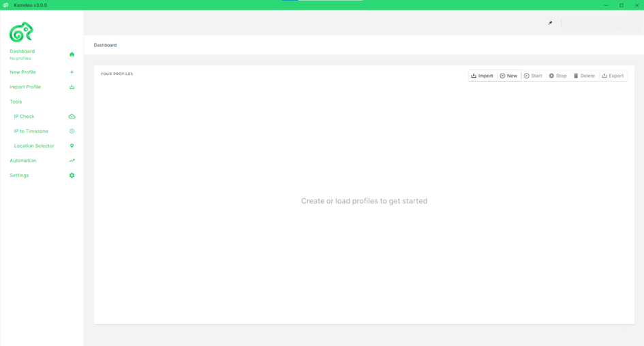Image resolution: width=644 pixels, height=346 pixels.
Task: Click the Kameleo title bar app icon
Action: coord(5,5)
